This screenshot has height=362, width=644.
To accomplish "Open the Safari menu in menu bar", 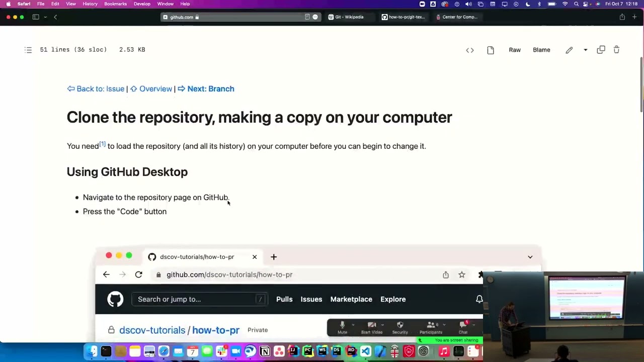I will (x=24, y=4).
